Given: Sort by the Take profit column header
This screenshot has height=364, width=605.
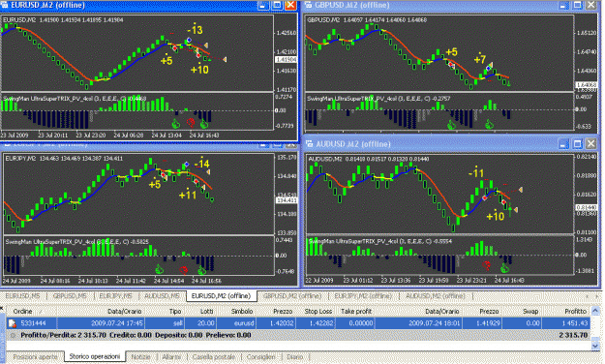Looking at the screenshot, I should pos(356,312).
